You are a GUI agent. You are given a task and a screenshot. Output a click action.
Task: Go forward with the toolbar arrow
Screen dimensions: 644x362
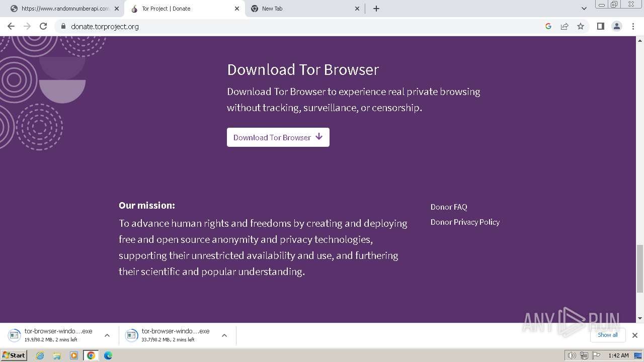27,26
